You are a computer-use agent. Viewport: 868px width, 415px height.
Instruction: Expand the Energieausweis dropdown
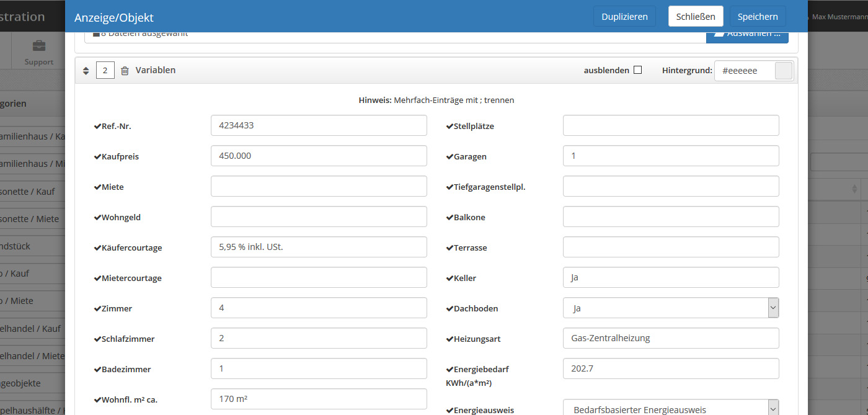[671, 408]
